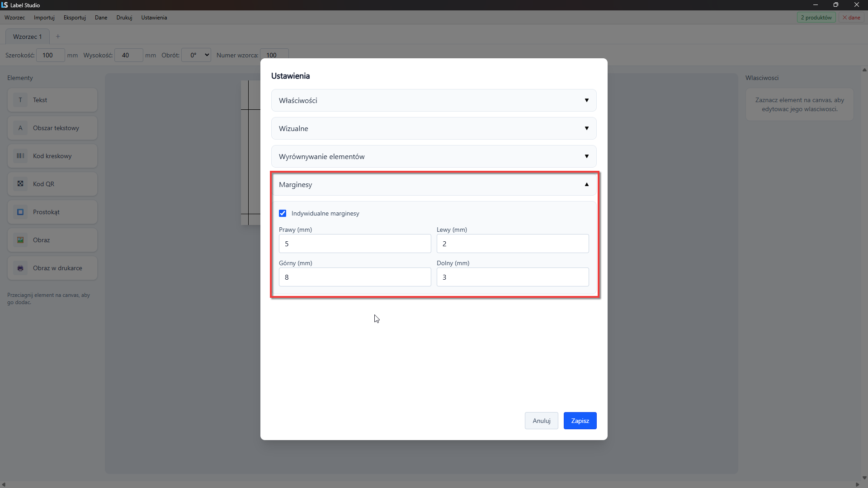Click the Tekst element icon

[x=20, y=100]
